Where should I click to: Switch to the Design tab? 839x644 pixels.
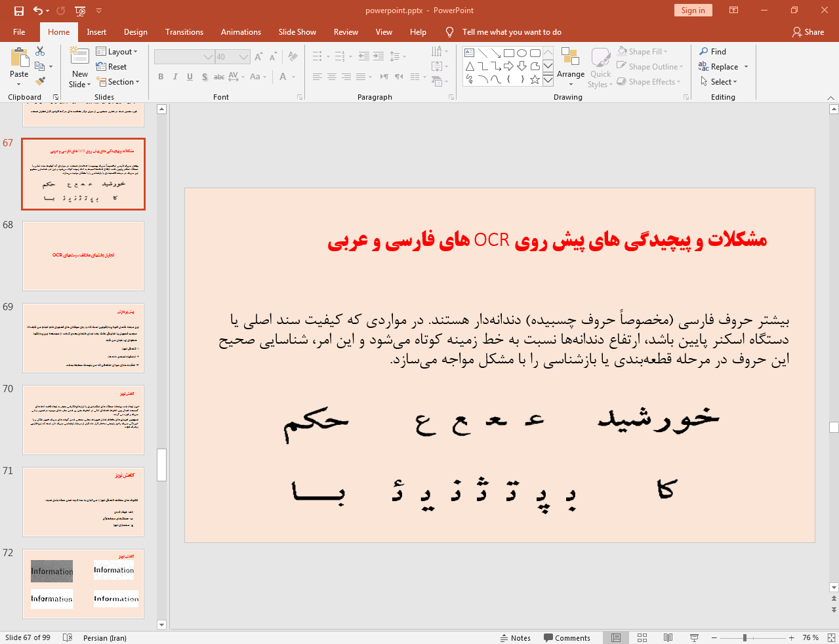(x=136, y=31)
